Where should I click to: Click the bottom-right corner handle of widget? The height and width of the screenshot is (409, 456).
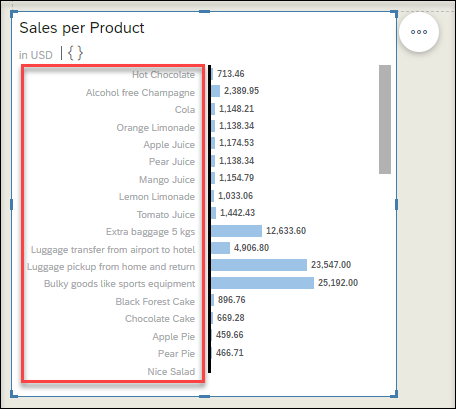394,394
